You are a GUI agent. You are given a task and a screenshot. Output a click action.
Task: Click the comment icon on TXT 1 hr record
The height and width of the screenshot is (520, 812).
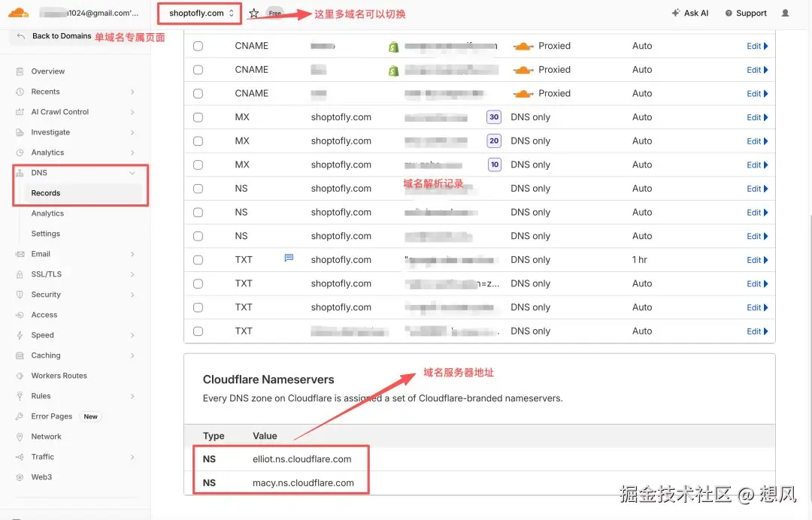point(289,258)
